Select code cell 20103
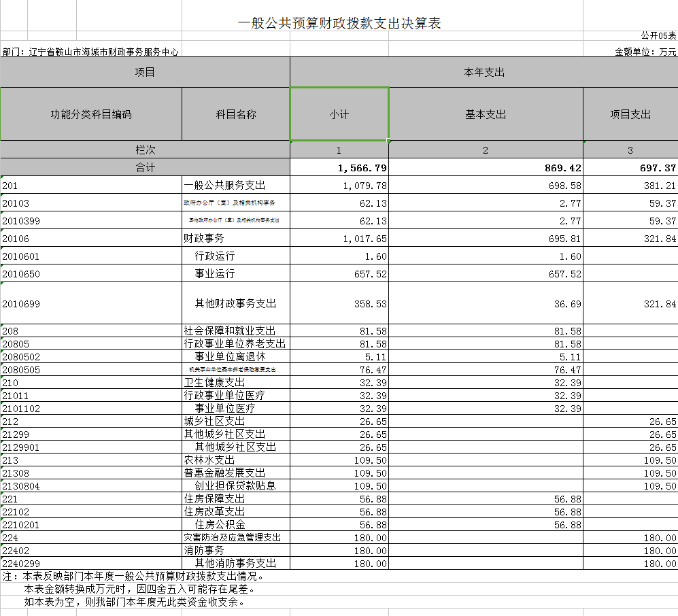The height and width of the screenshot is (616, 678). (91, 203)
